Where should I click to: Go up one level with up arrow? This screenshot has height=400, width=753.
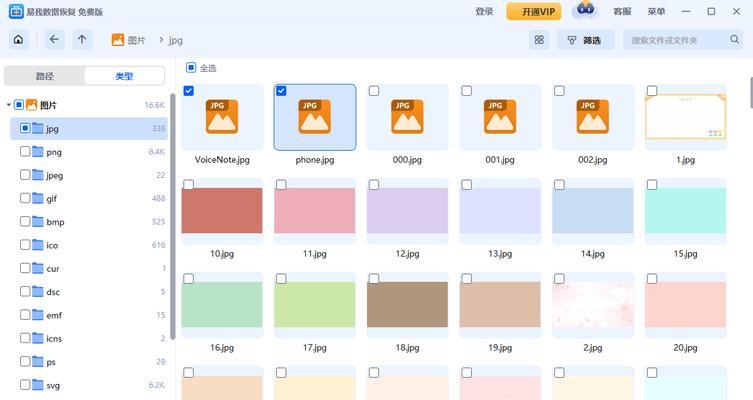point(82,40)
